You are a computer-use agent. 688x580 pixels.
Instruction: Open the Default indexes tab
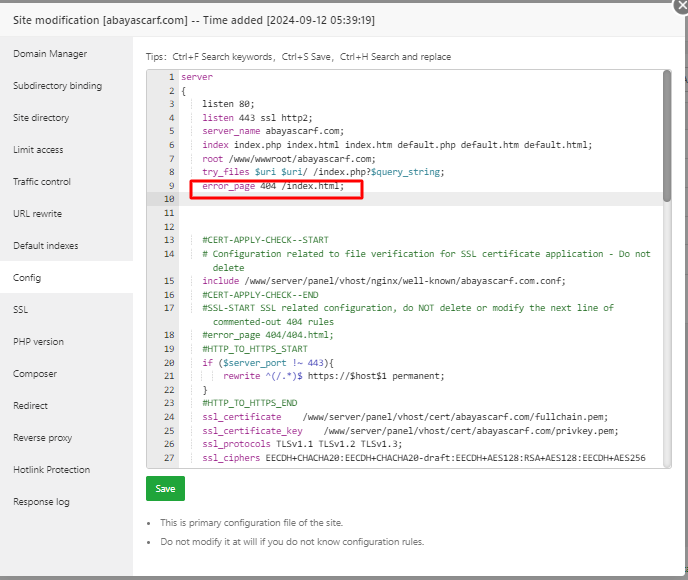click(x=45, y=246)
